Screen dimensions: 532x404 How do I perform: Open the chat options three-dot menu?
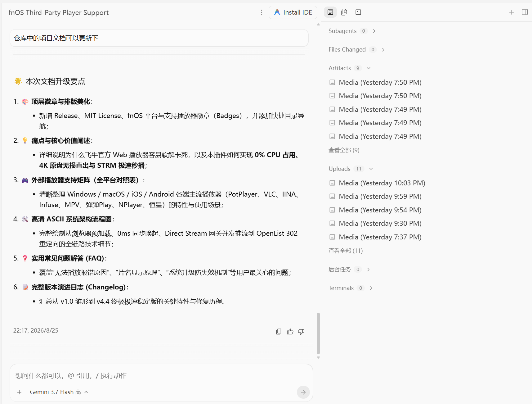pyautogui.click(x=262, y=12)
